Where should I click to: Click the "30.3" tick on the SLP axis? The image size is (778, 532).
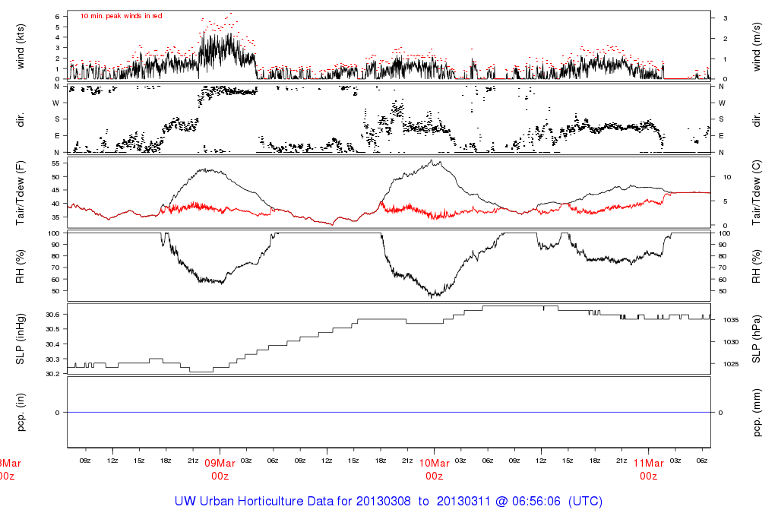coord(52,359)
